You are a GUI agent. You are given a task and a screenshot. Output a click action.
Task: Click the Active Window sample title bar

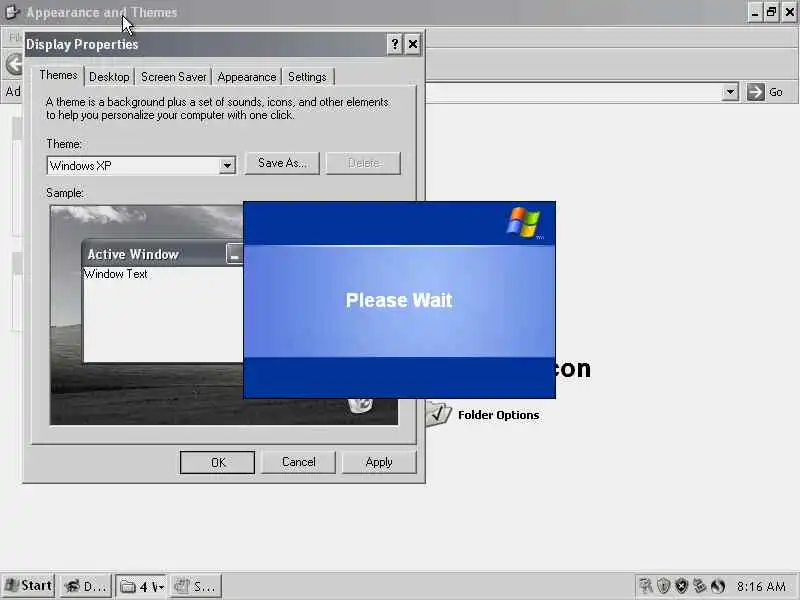point(162,254)
